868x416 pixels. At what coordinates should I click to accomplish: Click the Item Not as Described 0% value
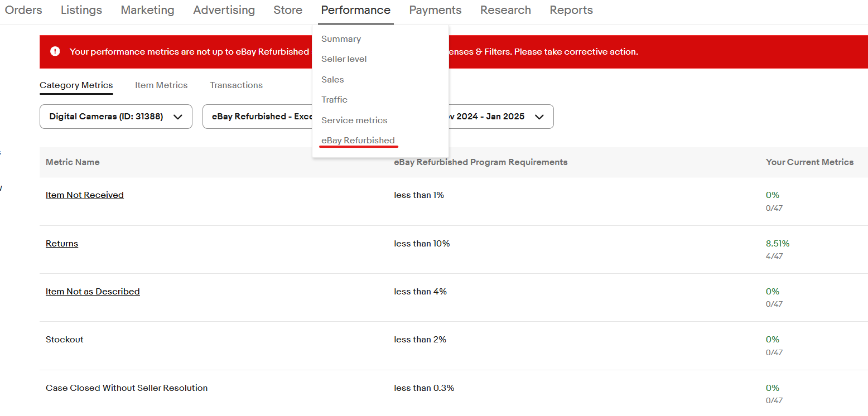[773, 292]
